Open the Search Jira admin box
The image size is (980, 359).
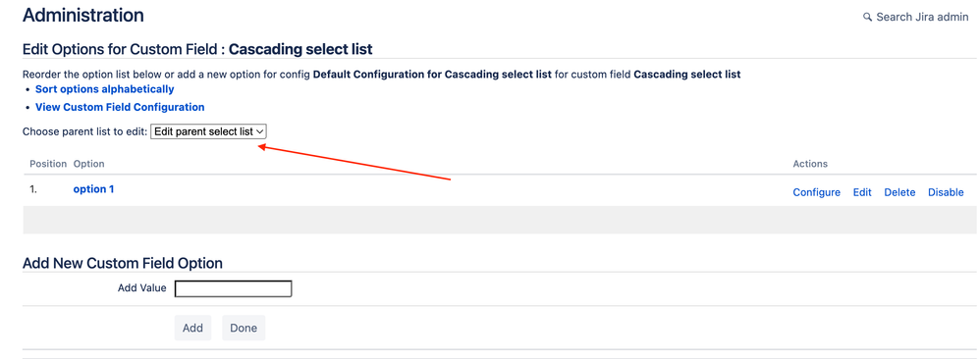click(916, 17)
